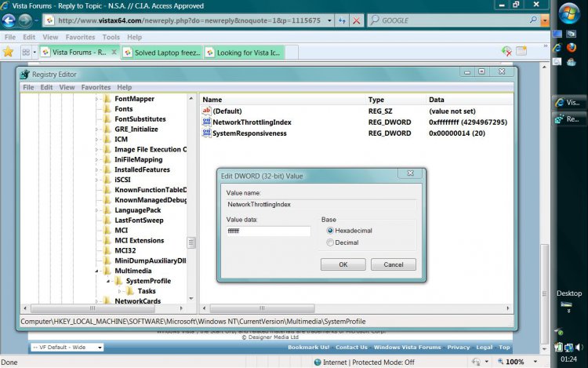
Task: Click the 0x00000014 (20) data value
Action: [457, 133]
